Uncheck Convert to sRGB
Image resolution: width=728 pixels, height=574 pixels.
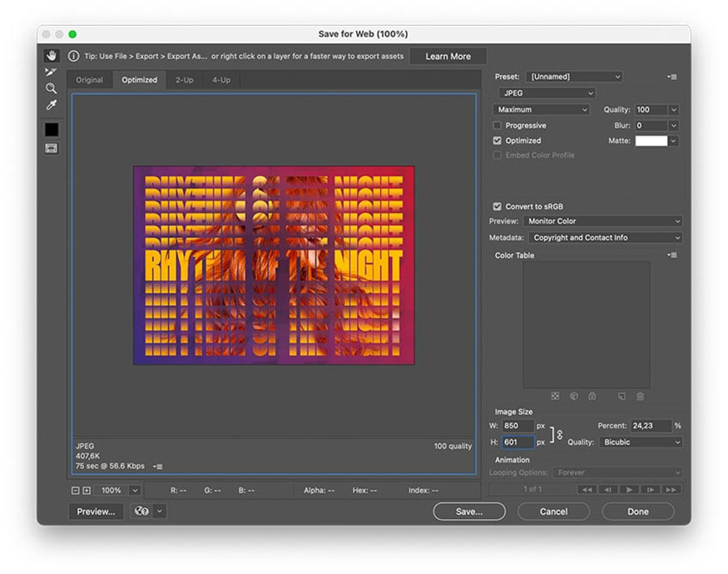(498, 206)
